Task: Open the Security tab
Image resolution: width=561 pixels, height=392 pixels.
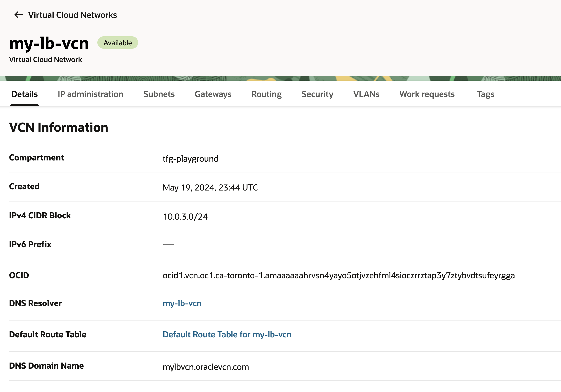Action: tap(317, 94)
